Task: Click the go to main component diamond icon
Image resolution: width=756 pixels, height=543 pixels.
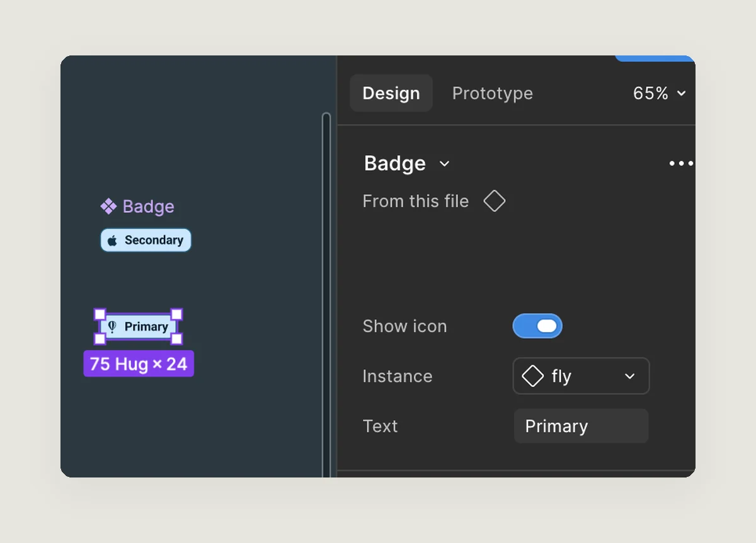Action: 495,202
